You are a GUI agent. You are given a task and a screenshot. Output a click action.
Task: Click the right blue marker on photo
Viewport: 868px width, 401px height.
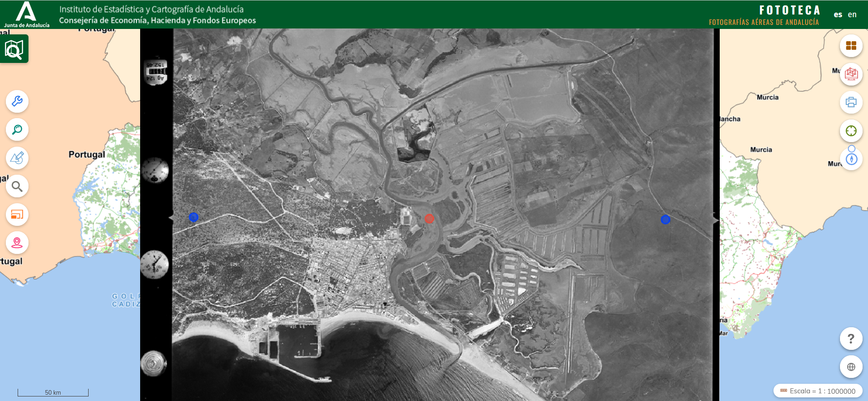click(x=665, y=220)
